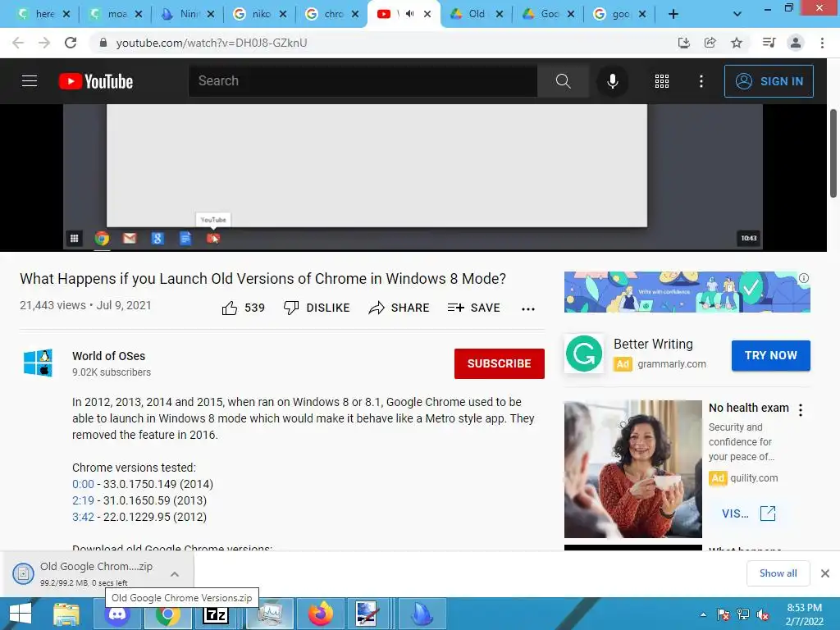Click inside the YouTube search field
840x630 pixels.
tap(363, 81)
